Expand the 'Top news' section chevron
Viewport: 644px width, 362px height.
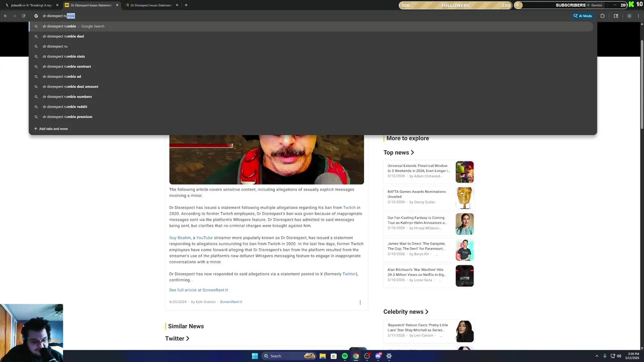413,152
